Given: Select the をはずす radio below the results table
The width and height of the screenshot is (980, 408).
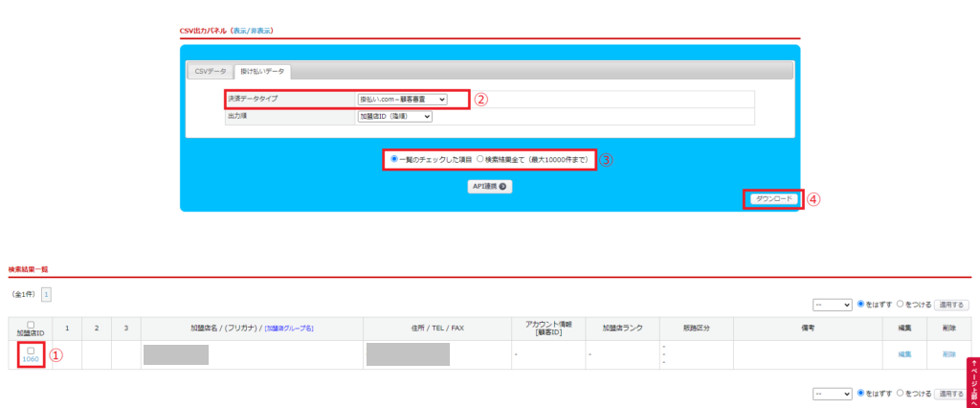Looking at the screenshot, I should 860,393.
